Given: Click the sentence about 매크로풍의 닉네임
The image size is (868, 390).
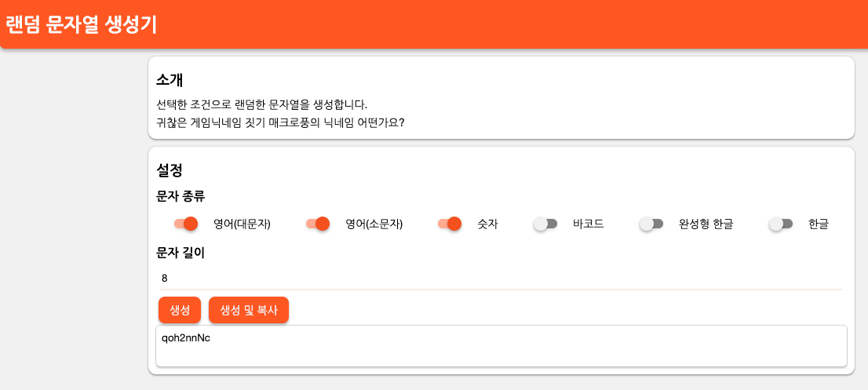Looking at the screenshot, I should (281, 123).
